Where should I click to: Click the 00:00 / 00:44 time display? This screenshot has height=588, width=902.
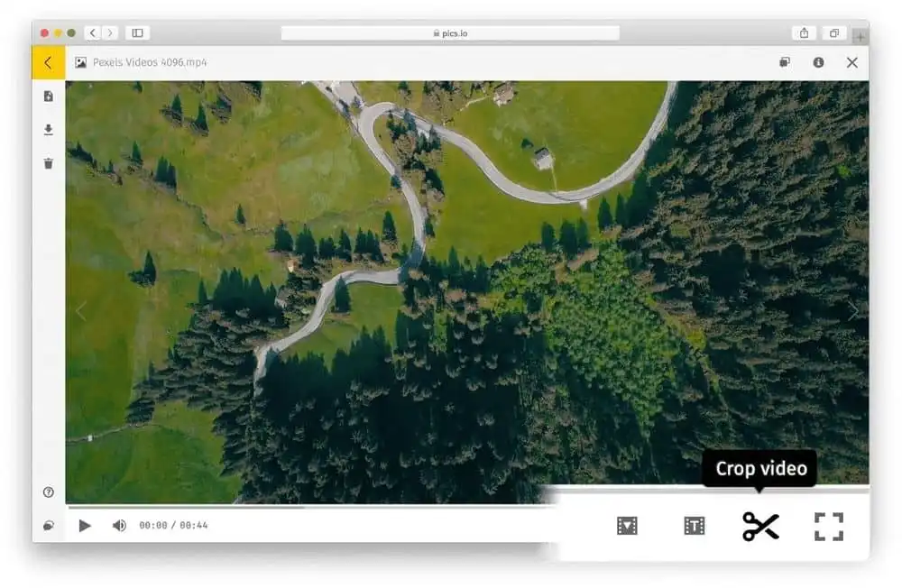[173, 525]
